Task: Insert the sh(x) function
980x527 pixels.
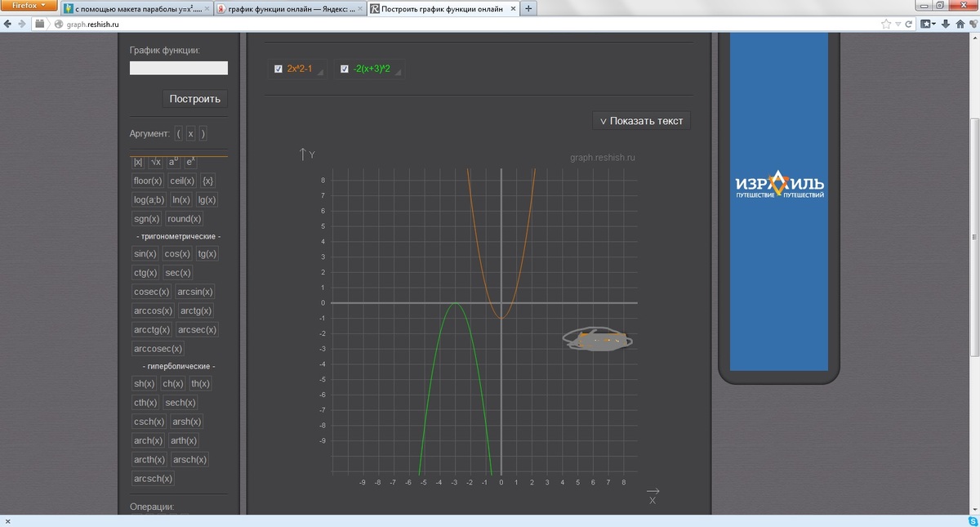Action: coord(144,384)
